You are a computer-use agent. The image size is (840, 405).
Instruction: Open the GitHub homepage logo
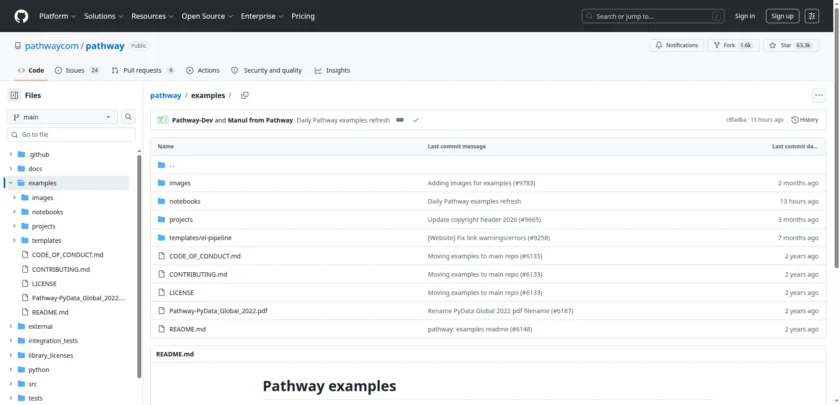[21, 16]
